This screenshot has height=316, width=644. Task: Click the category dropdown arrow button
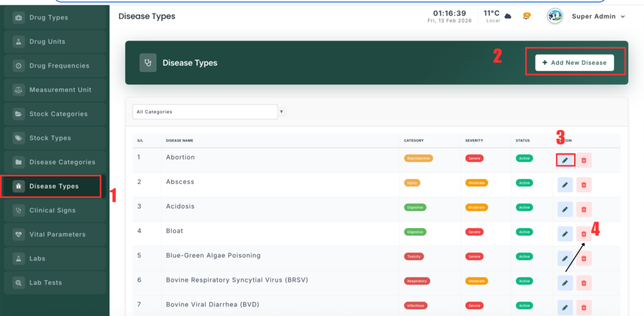(x=281, y=112)
